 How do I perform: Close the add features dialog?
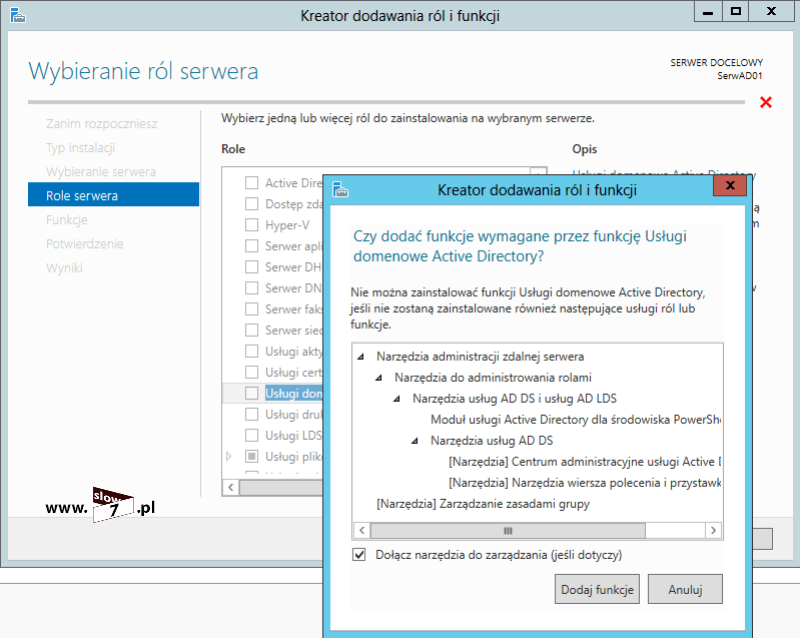pyautogui.click(x=730, y=186)
